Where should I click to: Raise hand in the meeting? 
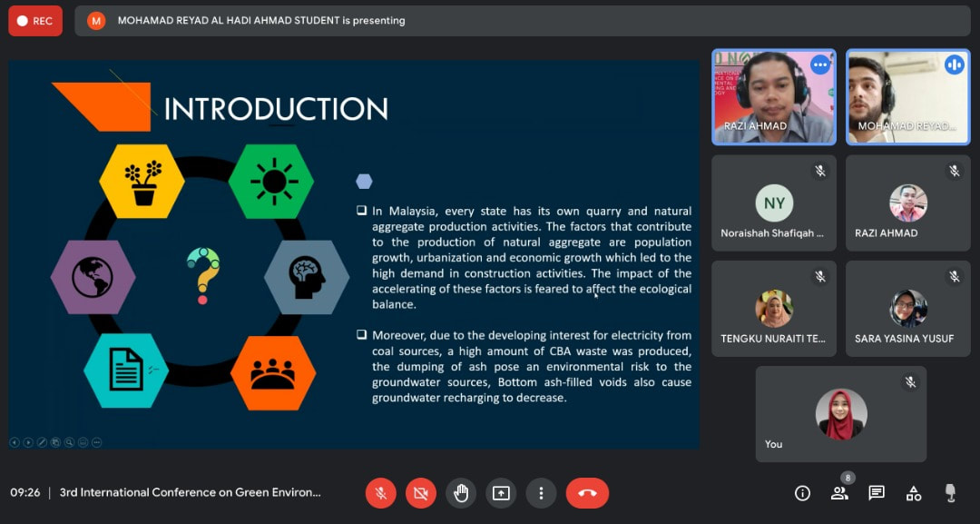point(461,493)
